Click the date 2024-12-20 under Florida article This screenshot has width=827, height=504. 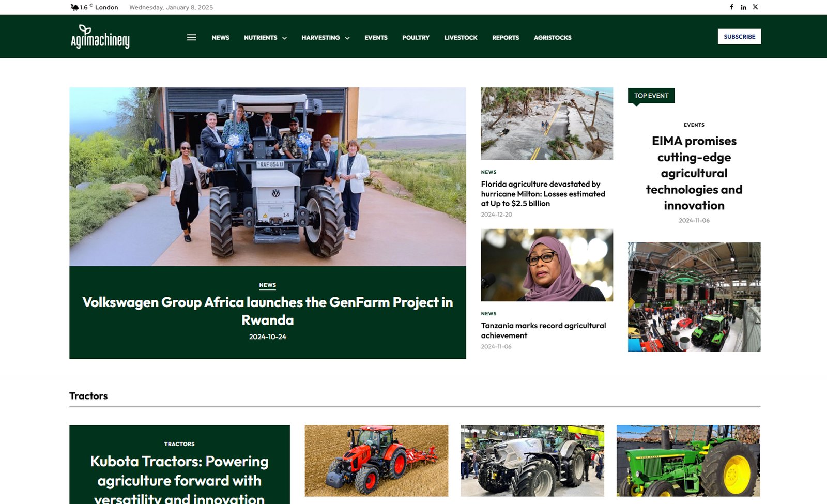(496, 215)
